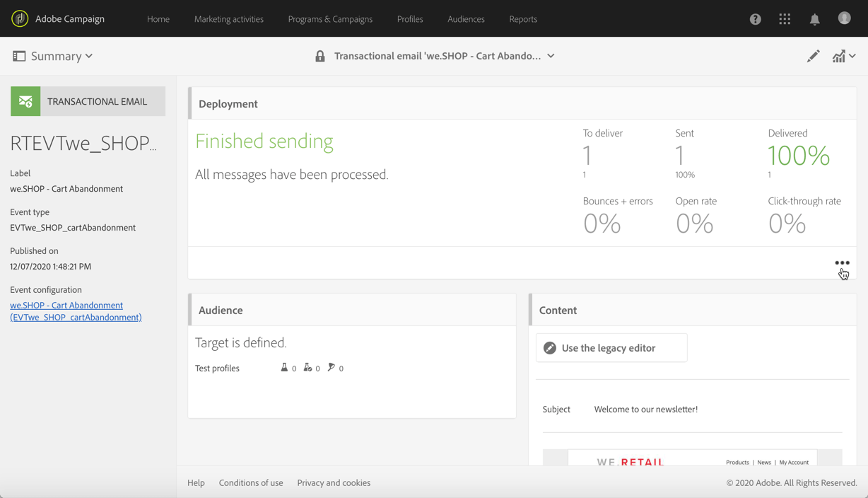
Task: Go to Marketing activities menu
Action: click(229, 19)
